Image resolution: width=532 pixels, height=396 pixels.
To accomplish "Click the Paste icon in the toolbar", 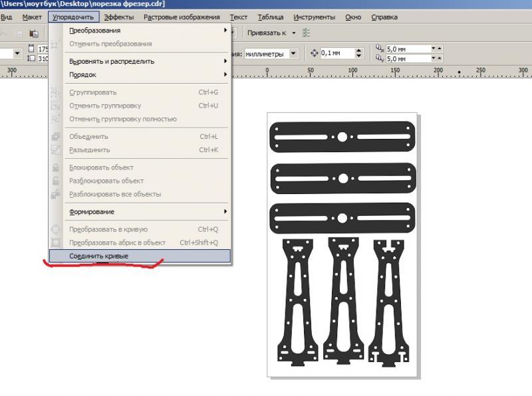I will click(x=33, y=33).
